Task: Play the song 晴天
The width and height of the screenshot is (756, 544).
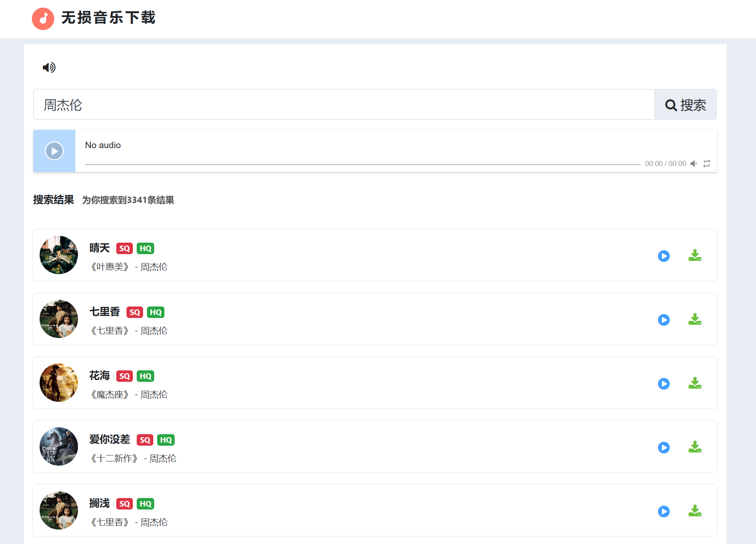Action: 664,256
